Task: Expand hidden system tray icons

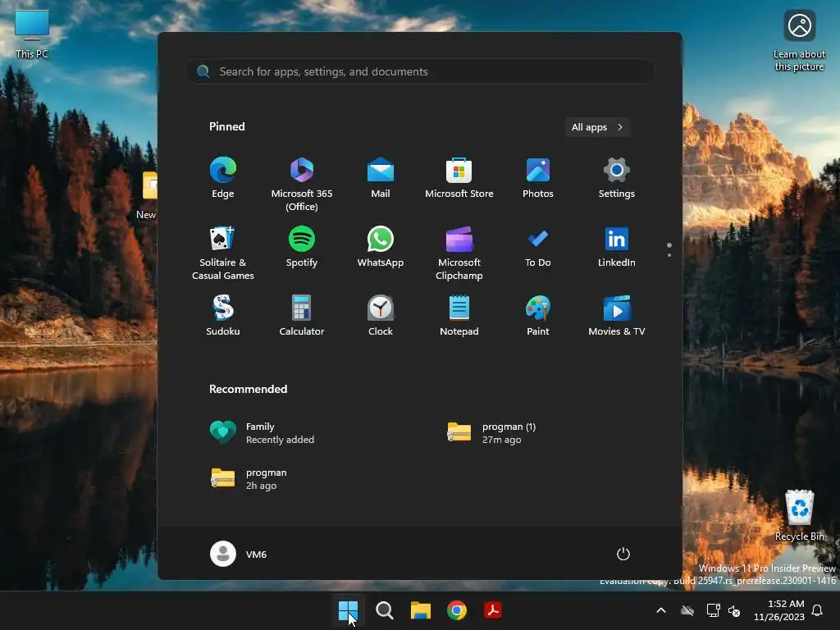Action: (x=661, y=610)
